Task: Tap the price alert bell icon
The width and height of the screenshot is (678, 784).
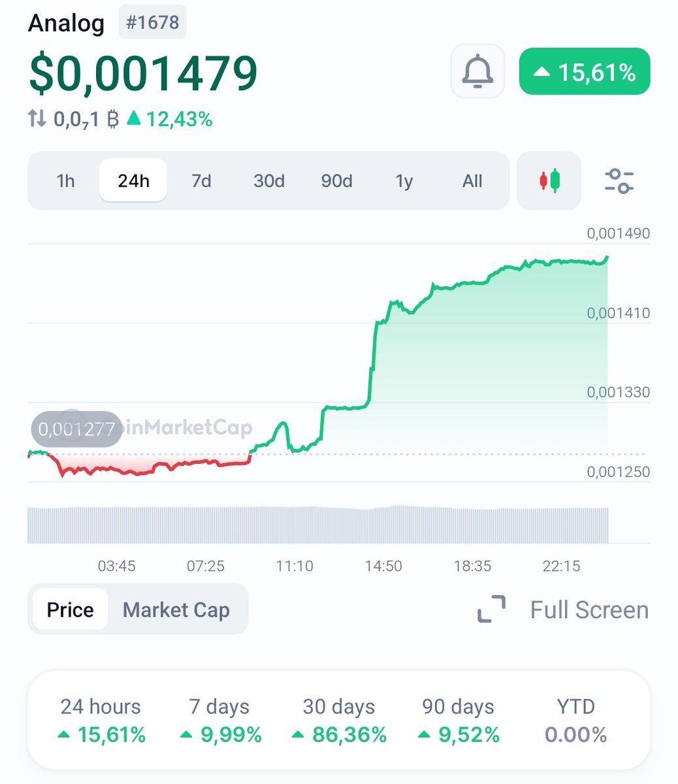Action: coord(477,71)
